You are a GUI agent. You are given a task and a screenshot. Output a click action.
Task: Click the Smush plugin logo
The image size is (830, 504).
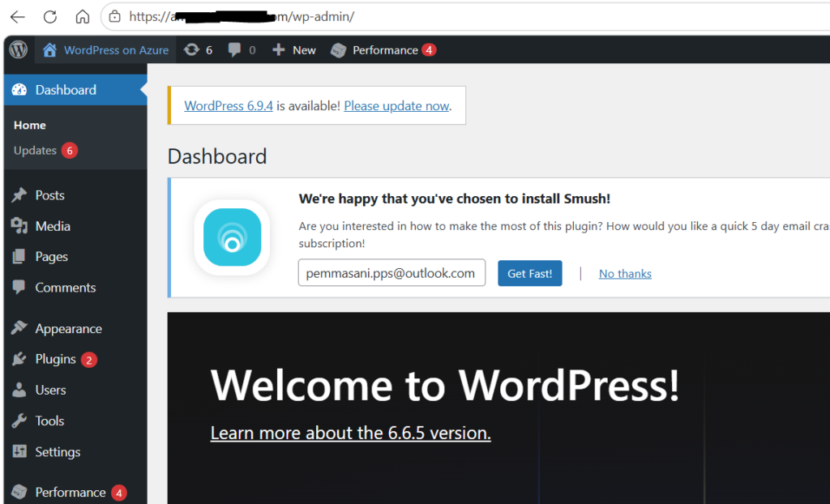click(x=232, y=237)
